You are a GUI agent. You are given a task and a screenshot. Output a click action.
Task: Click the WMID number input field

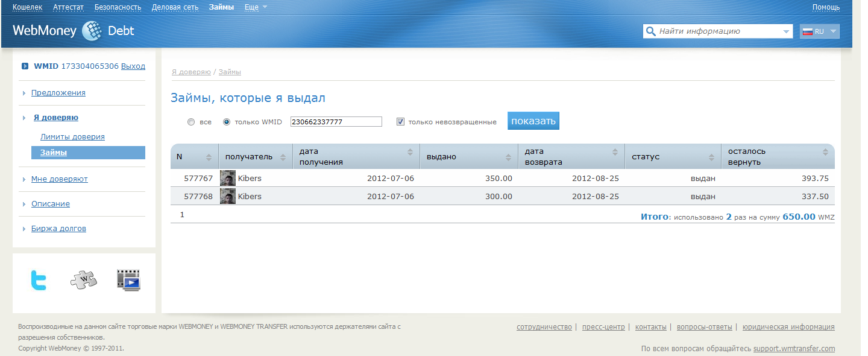(336, 122)
